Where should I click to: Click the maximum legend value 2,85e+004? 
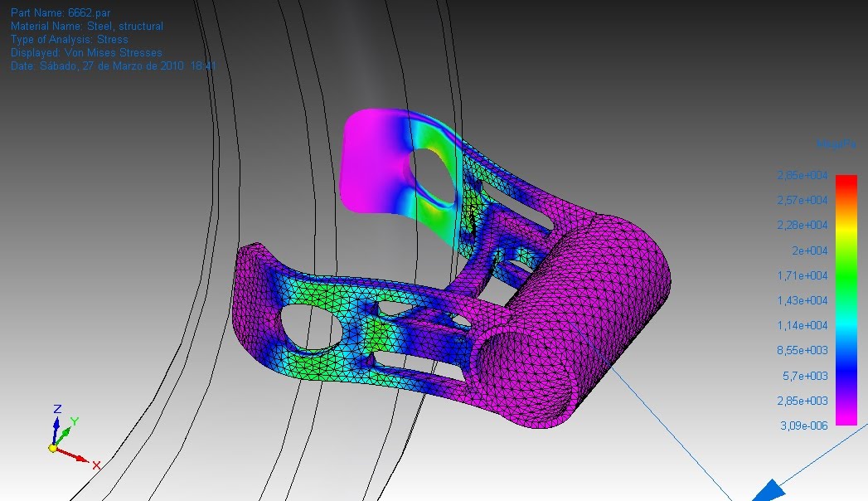point(802,175)
